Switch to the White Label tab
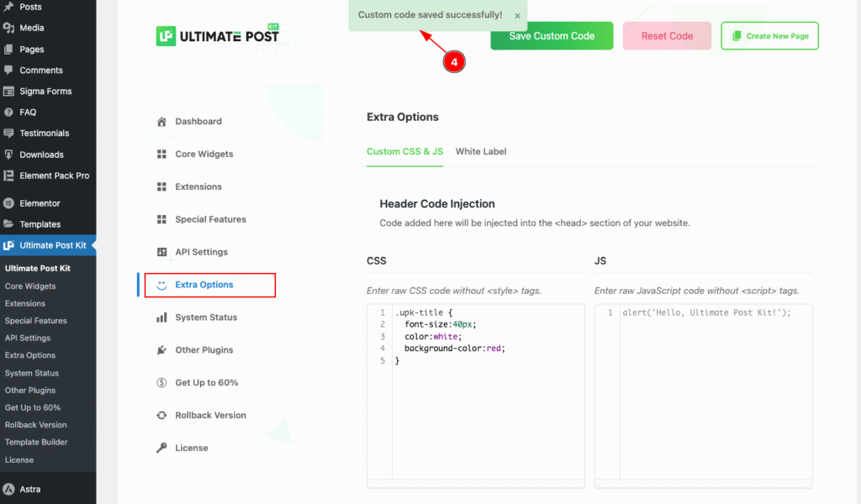The width and height of the screenshot is (861, 504). 481,151
